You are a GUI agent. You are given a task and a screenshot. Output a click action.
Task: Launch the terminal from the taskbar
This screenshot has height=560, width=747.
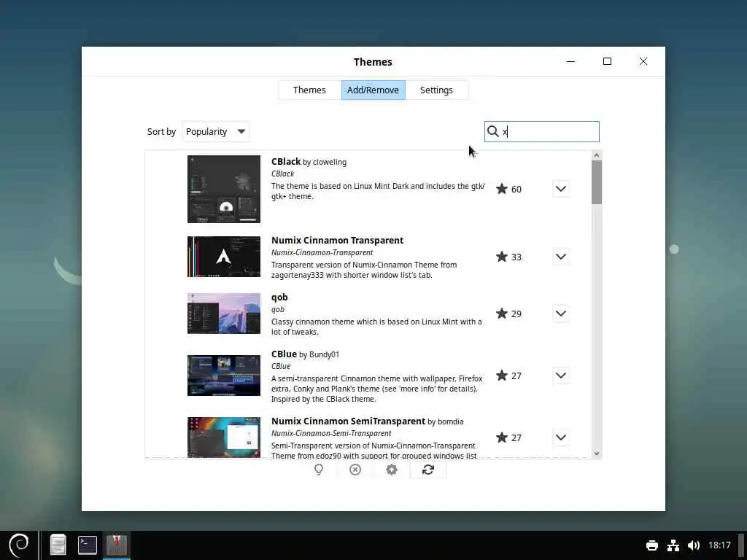click(88, 545)
